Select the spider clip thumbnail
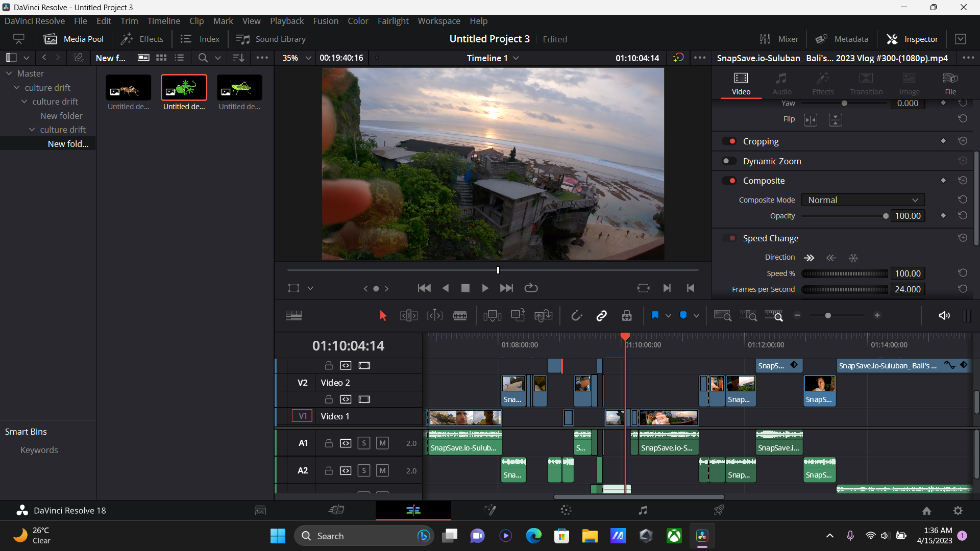This screenshot has height=551, width=980. click(x=128, y=88)
